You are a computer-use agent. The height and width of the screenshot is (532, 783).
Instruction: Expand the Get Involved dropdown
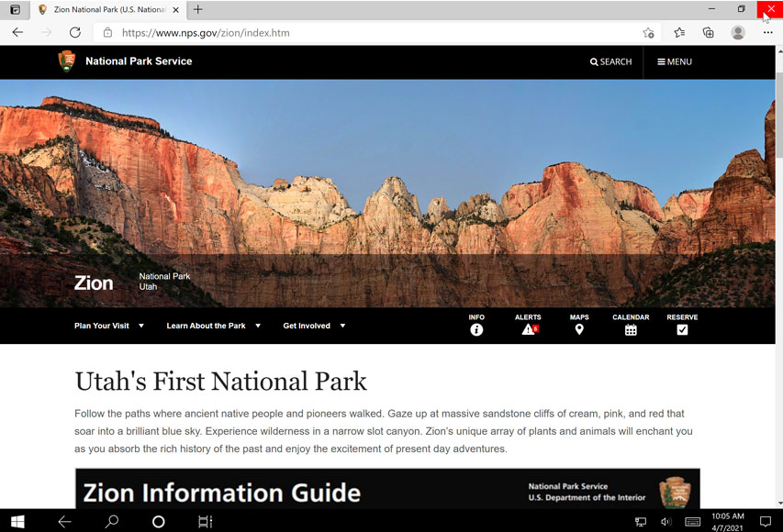pos(314,326)
